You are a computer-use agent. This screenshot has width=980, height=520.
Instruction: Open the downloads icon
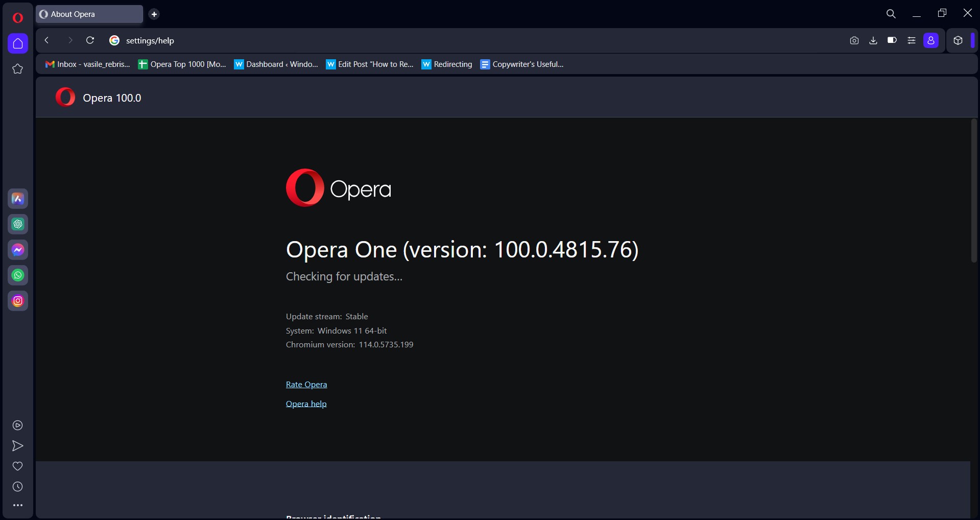pos(873,40)
